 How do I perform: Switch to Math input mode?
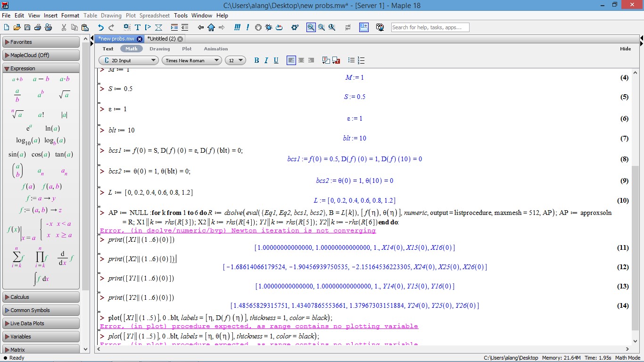click(132, 49)
